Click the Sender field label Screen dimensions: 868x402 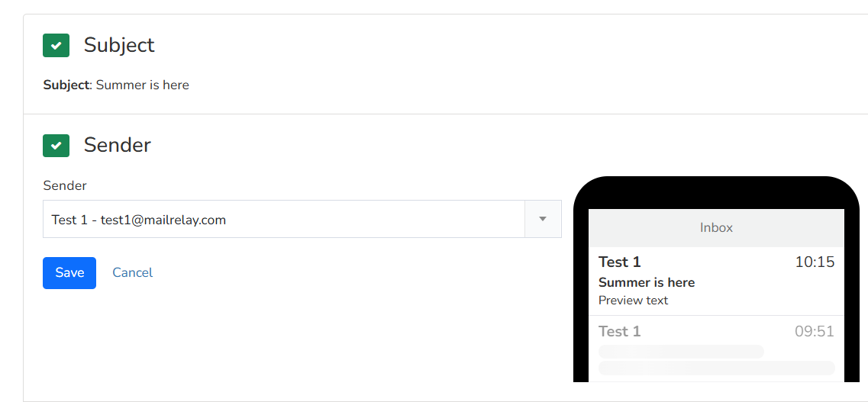[x=65, y=186]
